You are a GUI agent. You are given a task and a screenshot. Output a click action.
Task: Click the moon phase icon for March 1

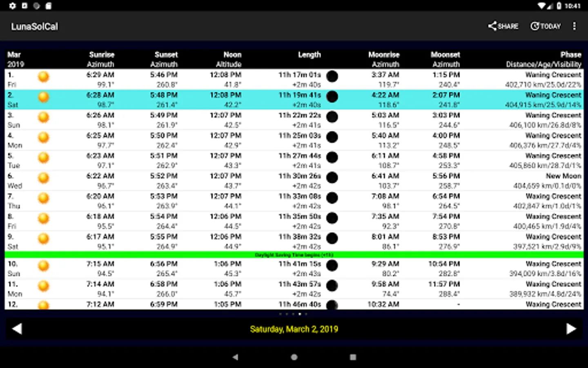pyautogui.click(x=332, y=76)
